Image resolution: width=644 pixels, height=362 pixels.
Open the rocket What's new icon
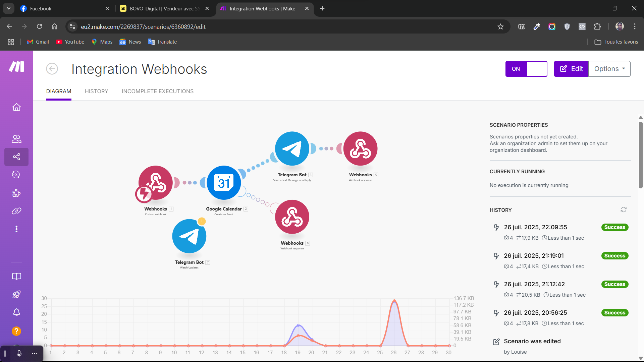point(16,294)
